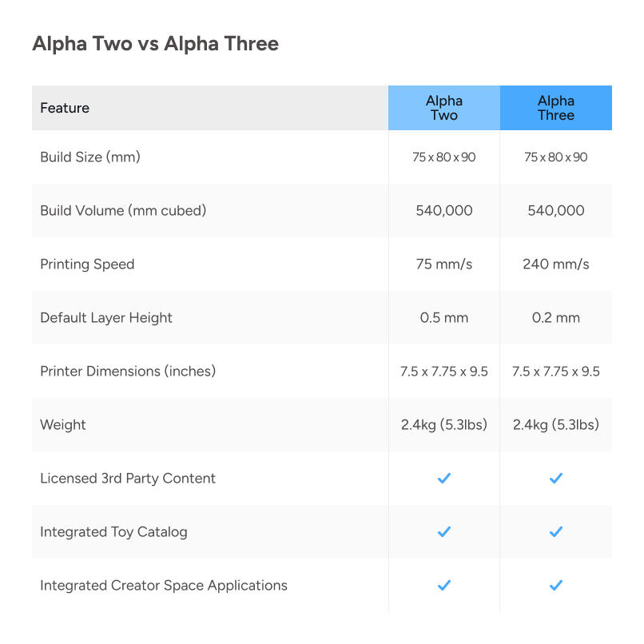Click the Alpha Two vs Alpha Three title
The image size is (644, 644).
pyautogui.click(x=155, y=43)
